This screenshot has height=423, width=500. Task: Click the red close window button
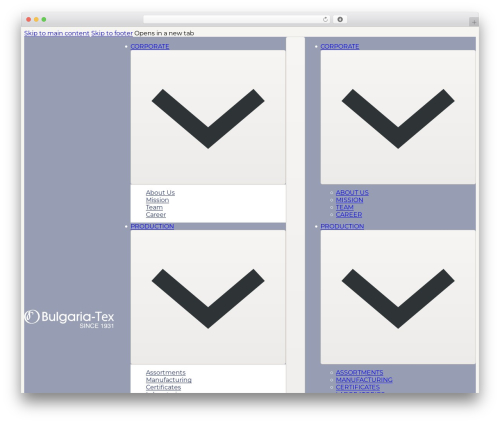click(29, 20)
